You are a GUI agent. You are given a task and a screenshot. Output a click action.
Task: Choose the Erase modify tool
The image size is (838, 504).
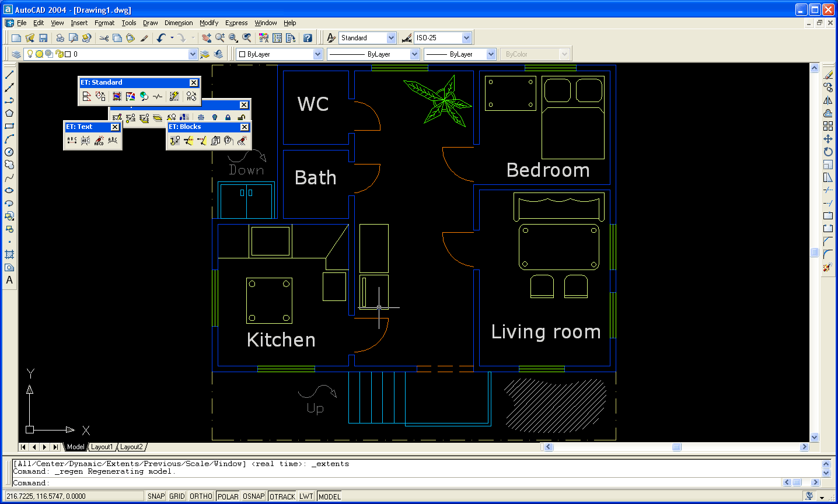828,75
